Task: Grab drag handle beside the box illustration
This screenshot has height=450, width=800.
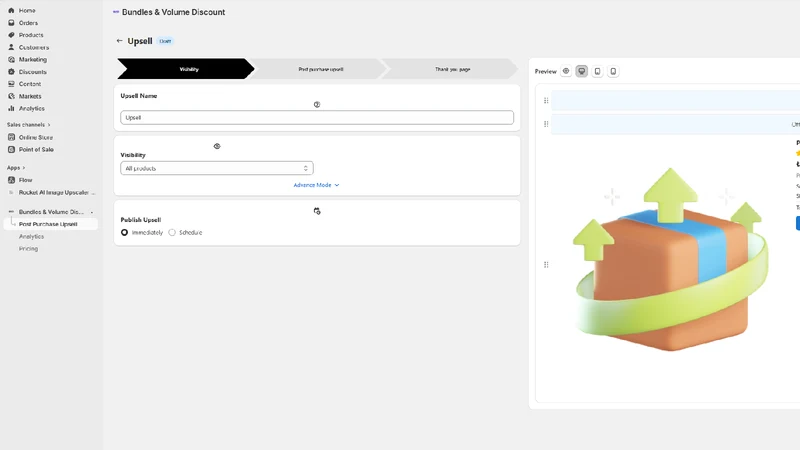Action: tap(546, 264)
